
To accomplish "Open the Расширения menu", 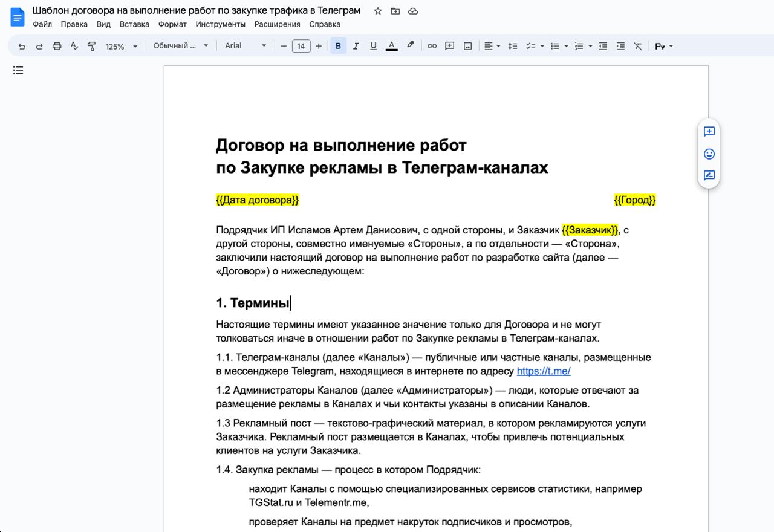I will [x=278, y=24].
